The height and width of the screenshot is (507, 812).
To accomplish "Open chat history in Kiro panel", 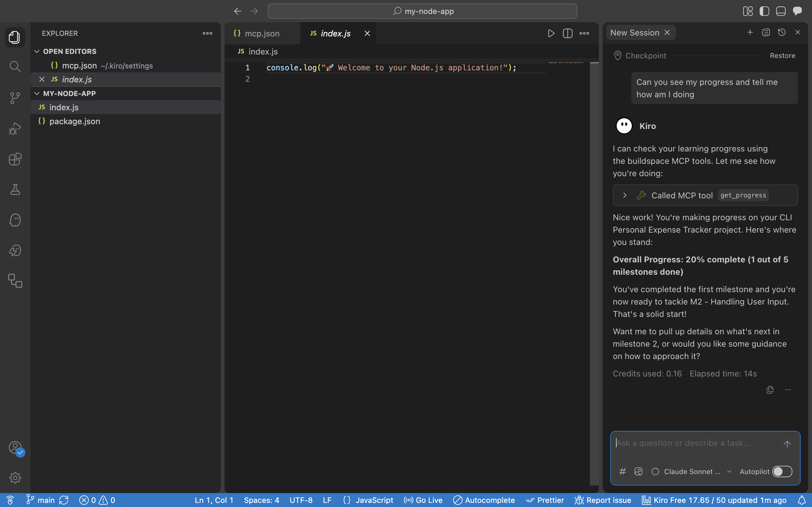I will 782,32.
